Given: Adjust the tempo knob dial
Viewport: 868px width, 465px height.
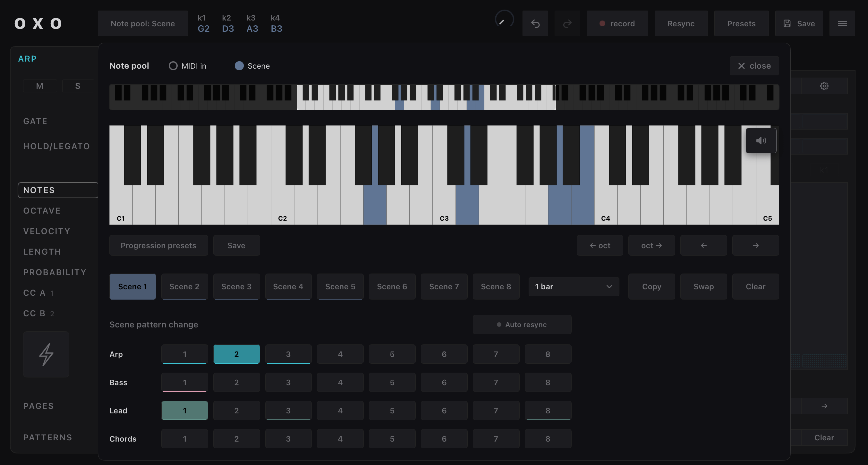Looking at the screenshot, I should (x=504, y=20).
